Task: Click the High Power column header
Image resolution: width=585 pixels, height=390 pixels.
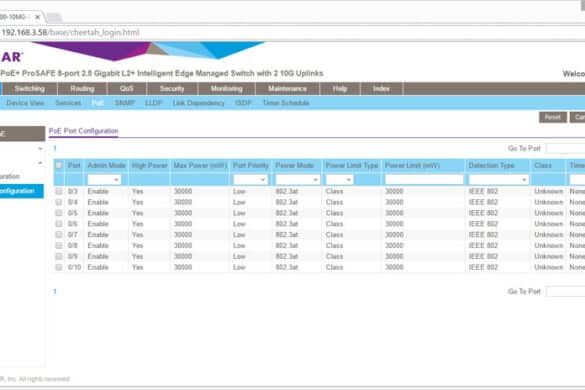Action: [150, 165]
